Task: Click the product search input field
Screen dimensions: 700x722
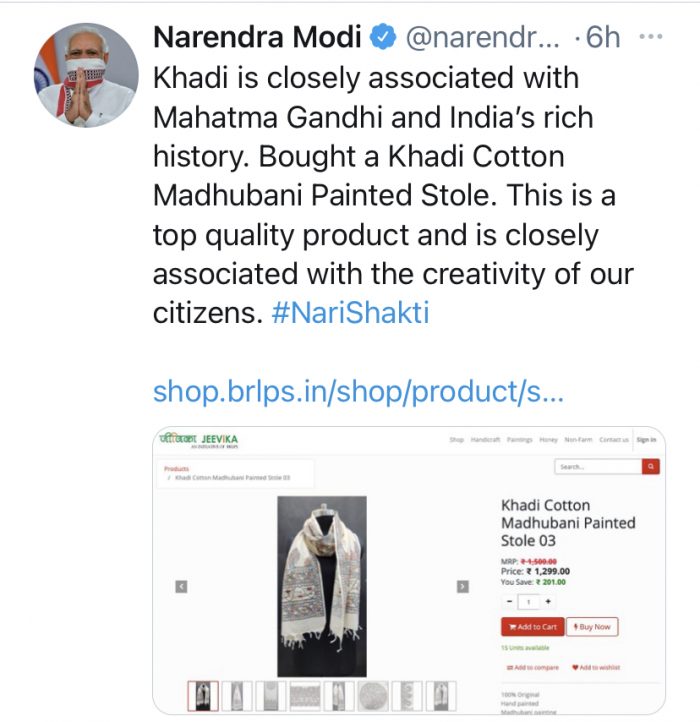Action: tap(598, 466)
